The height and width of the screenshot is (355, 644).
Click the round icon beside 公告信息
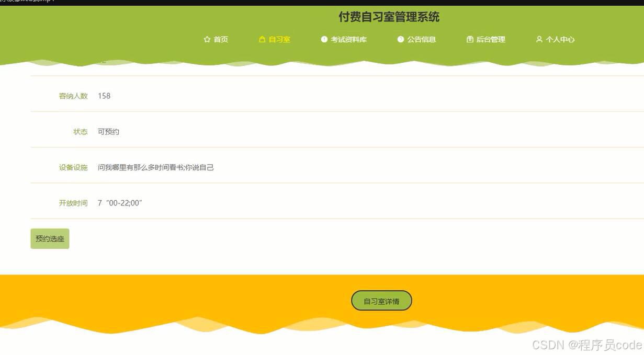tap(401, 39)
